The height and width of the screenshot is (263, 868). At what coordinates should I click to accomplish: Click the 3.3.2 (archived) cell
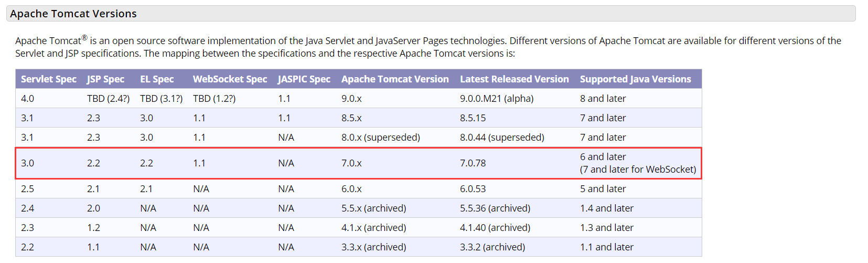tap(492, 247)
